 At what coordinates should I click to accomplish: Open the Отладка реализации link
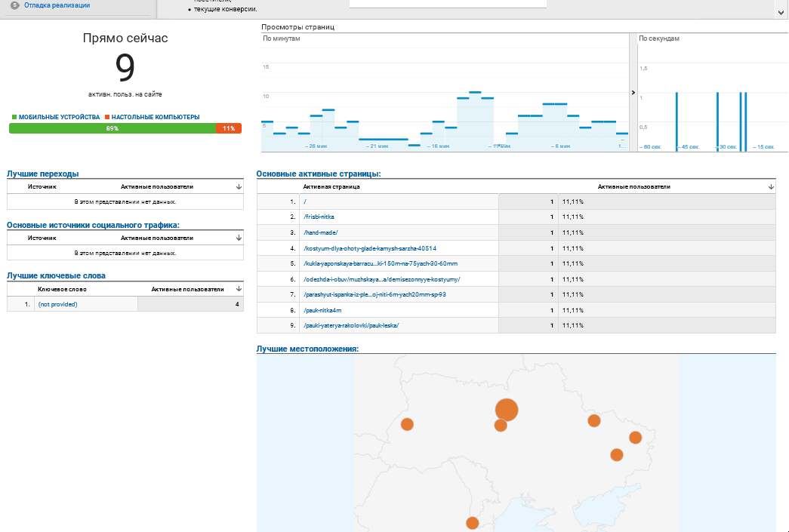(x=57, y=5)
